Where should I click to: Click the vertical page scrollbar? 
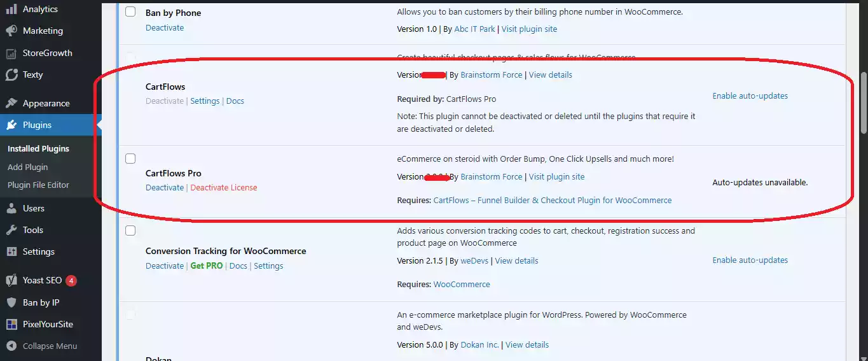coord(864,102)
